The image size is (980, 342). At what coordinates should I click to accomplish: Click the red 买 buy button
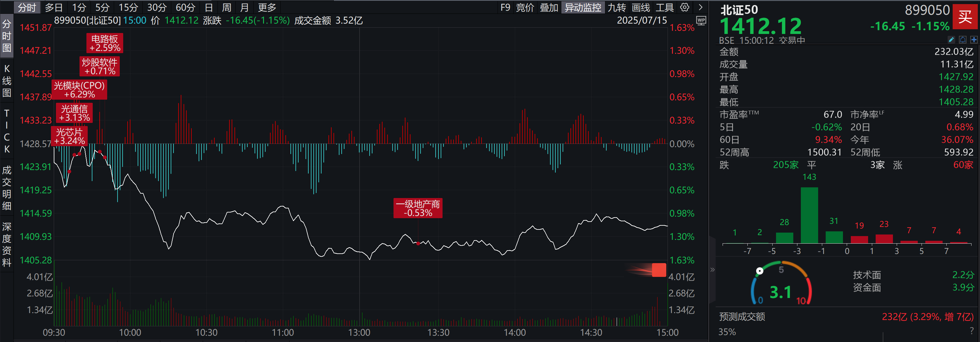click(x=965, y=16)
